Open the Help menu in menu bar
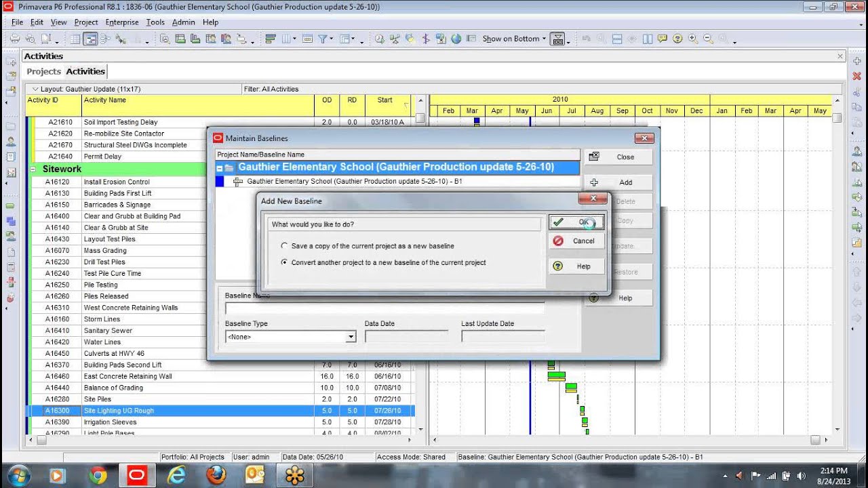This screenshot has height=488, width=868. 210,22
